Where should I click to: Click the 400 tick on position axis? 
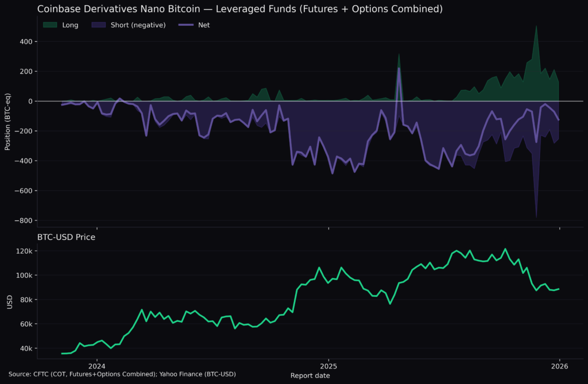26,42
